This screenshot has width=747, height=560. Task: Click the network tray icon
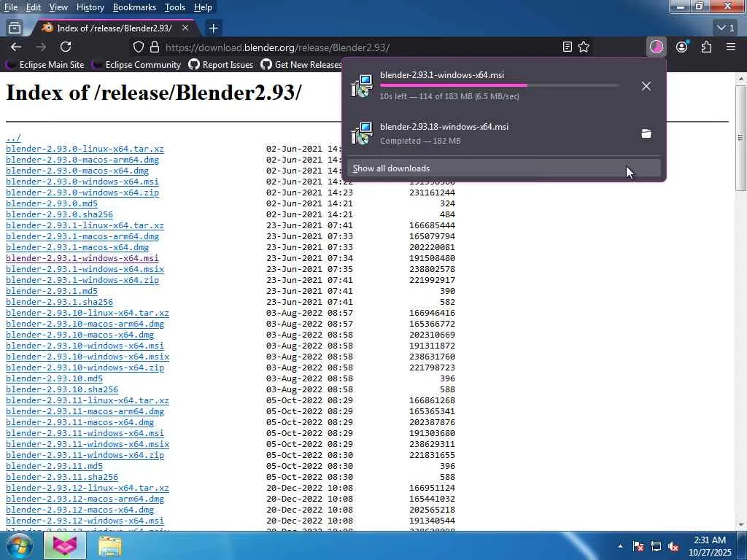(656, 546)
